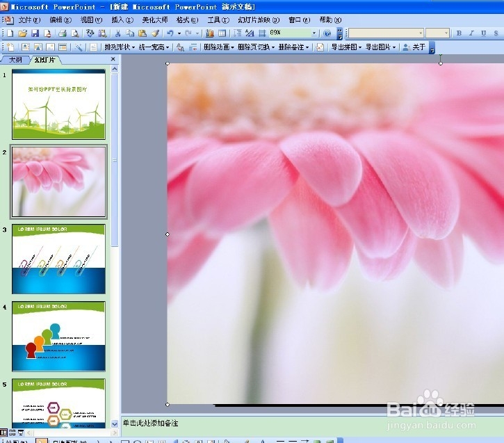Open the 幻灯片放映 menu
Screen dimensions: 504x443
pyautogui.click(x=259, y=20)
